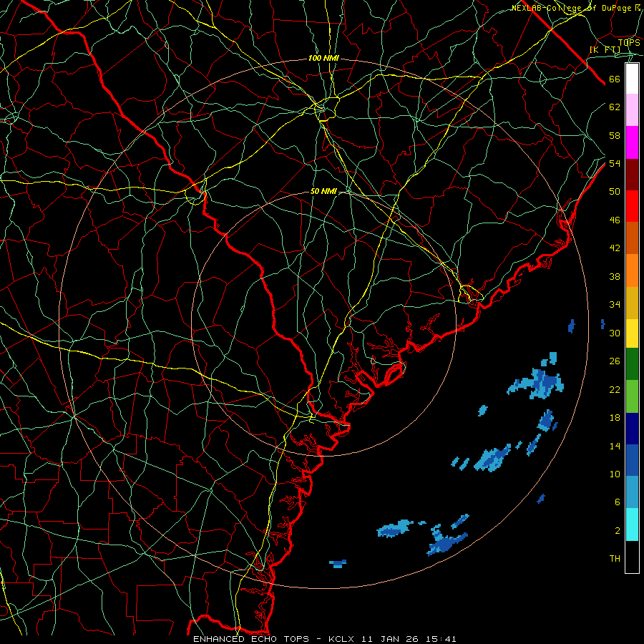Click the 'TH' legend threshold label
Viewport: 644px width, 644px height.
click(x=615, y=559)
